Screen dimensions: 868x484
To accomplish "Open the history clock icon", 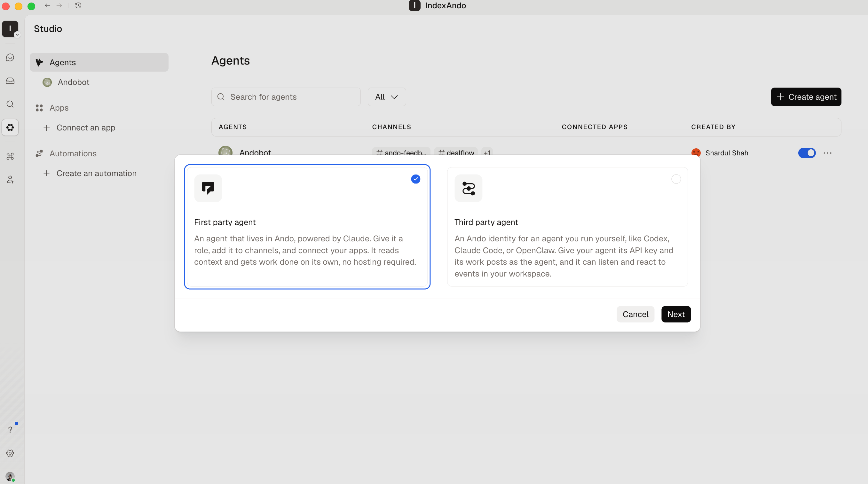I will 78,5.
